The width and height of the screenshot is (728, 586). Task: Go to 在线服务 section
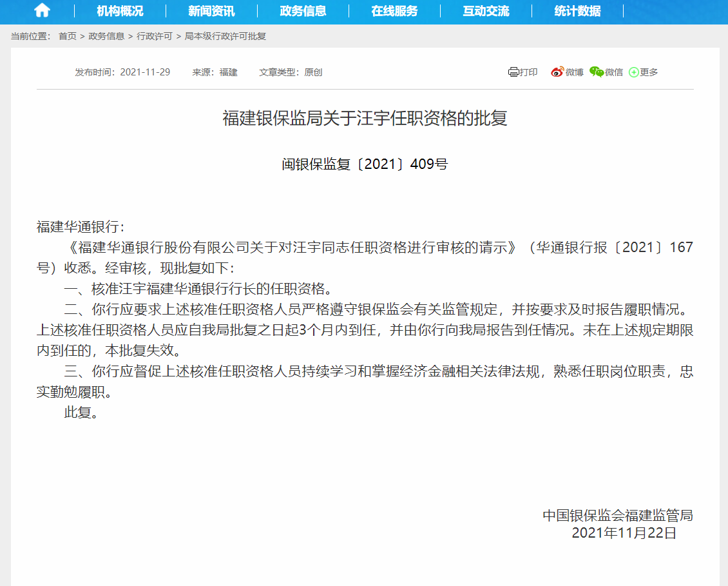[394, 11]
